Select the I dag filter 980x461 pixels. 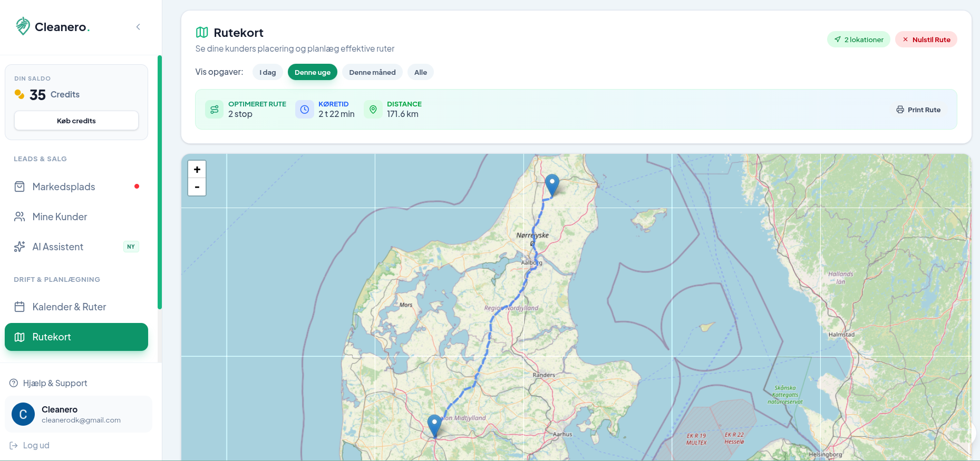(268, 72)
